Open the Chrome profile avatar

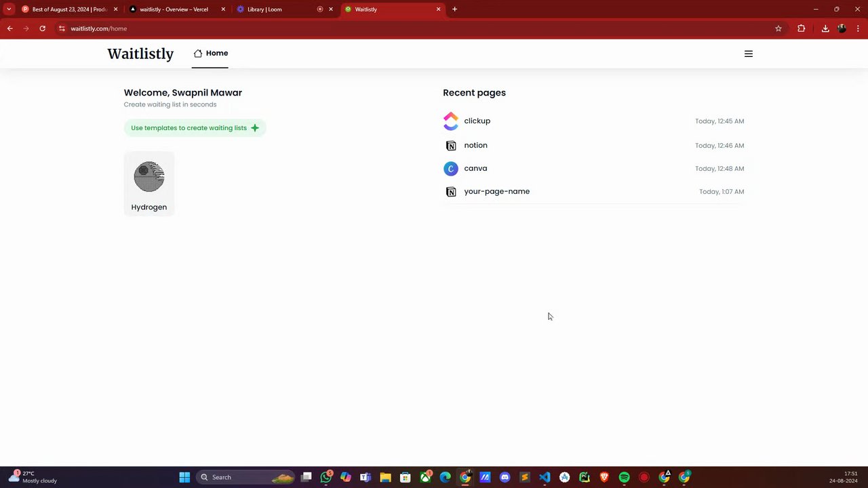tap(842, 28)
